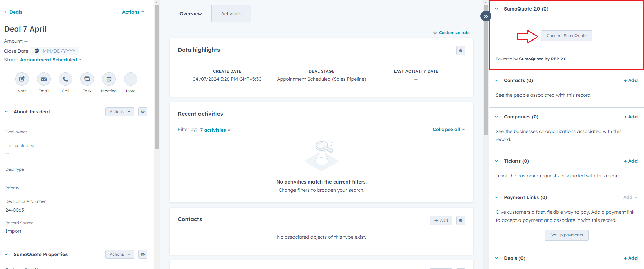
Task: Click Customize tabs link
Action: (452, 33)
